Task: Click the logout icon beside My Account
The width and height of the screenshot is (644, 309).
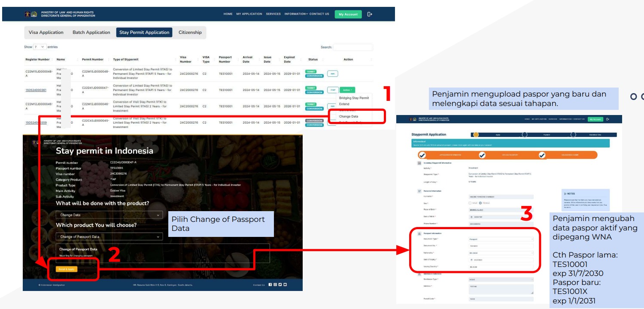Action: [370, 14]
